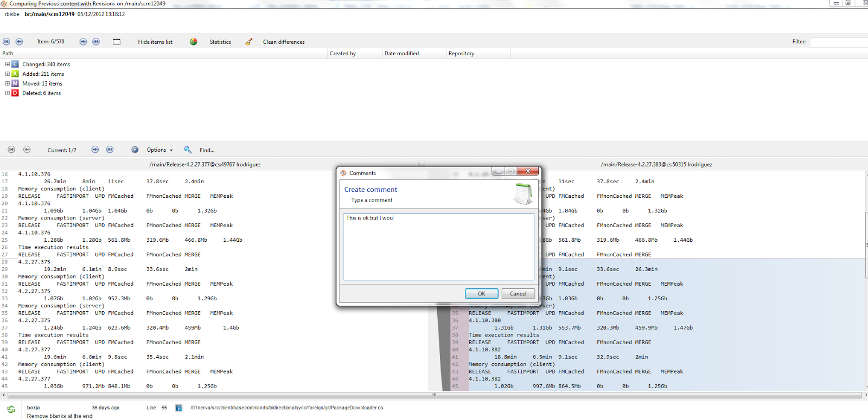Sort by the Repository column header
The height and width of the screenshot is (419, 868).
[x=478, y=53]
